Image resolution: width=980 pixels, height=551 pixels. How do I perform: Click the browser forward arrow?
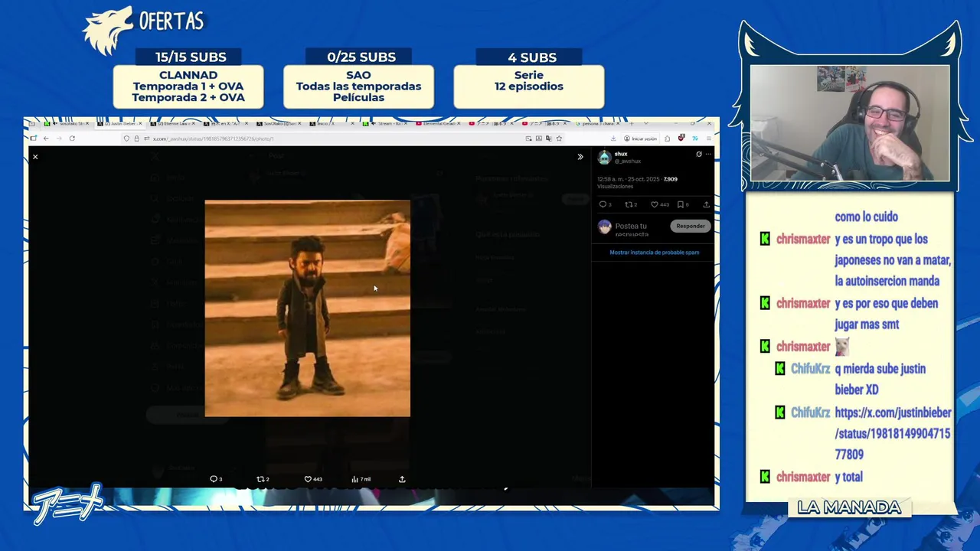[59, 139]
